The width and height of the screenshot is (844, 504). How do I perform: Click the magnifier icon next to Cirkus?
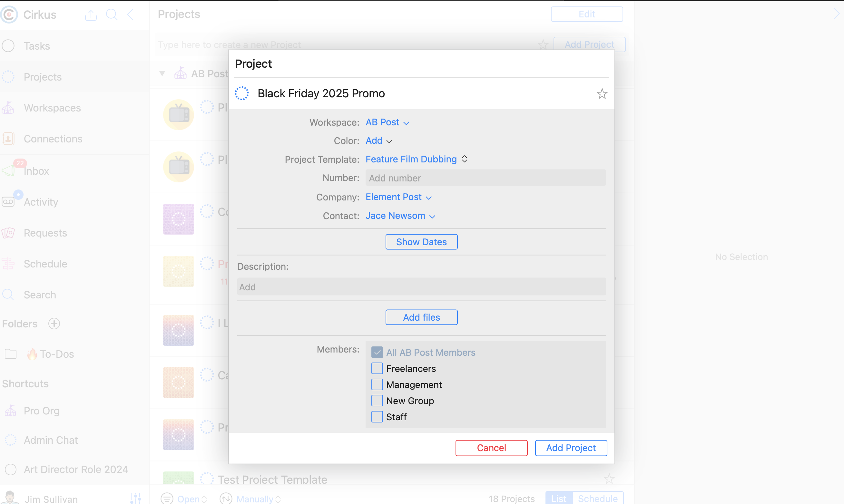pos(112,15)
